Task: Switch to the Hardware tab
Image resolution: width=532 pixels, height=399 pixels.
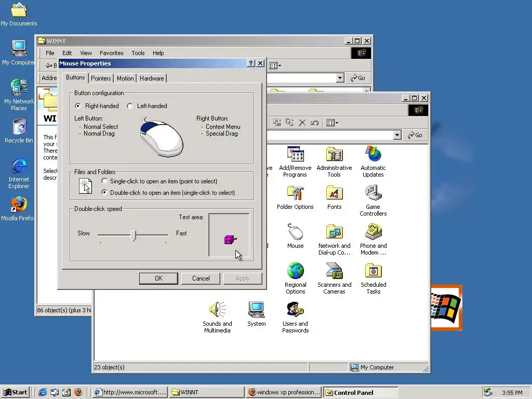Action: pos(152,78)
